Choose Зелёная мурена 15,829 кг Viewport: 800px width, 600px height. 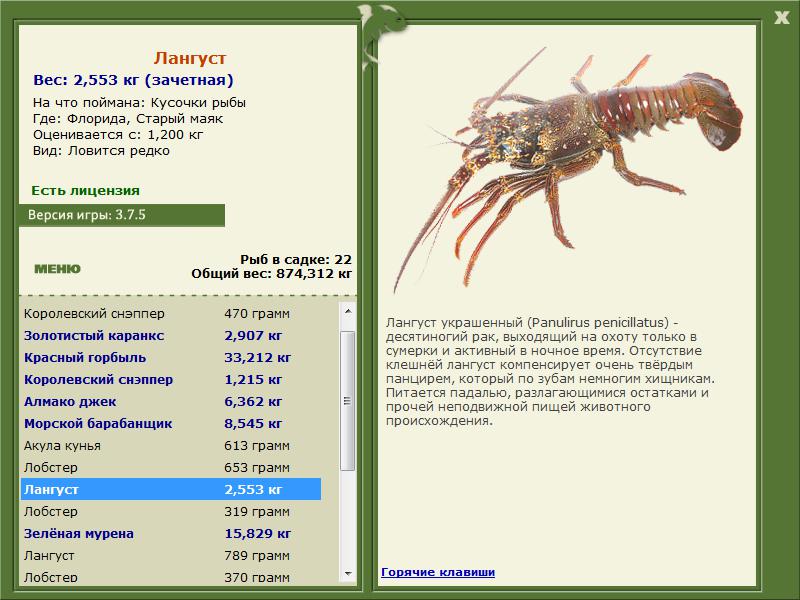pos(171,533)
